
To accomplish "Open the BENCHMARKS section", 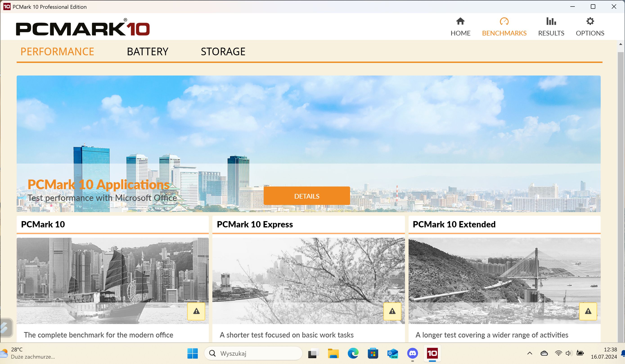I will click(504, 27).
